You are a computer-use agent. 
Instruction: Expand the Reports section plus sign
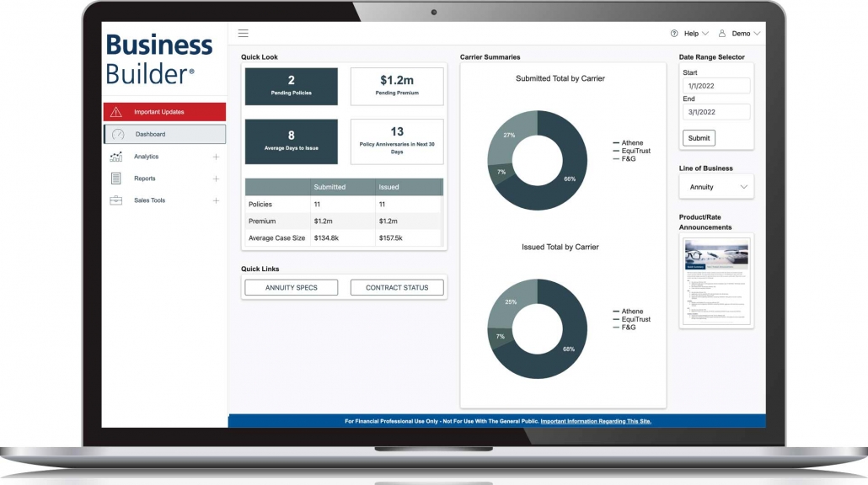(x=216, y=179)
